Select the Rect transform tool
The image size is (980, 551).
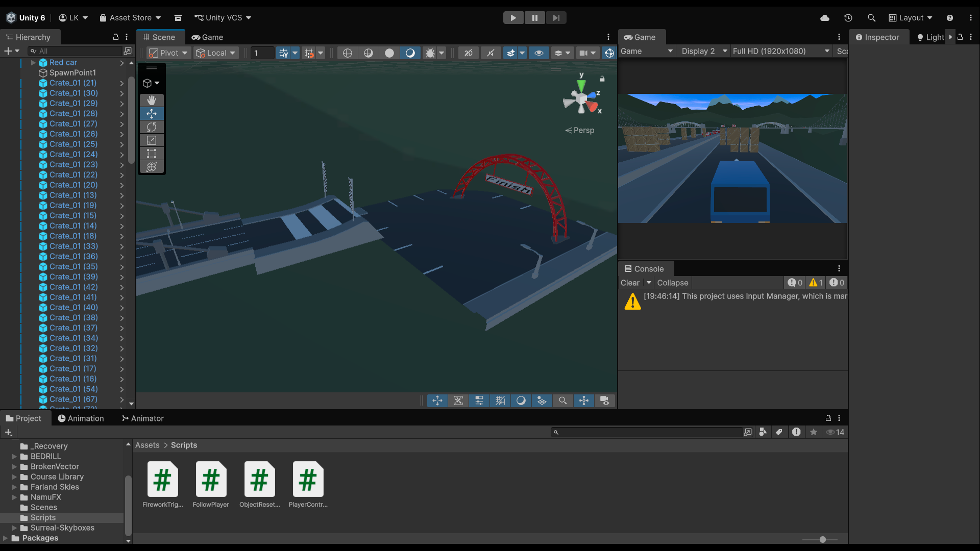[152, 154]
